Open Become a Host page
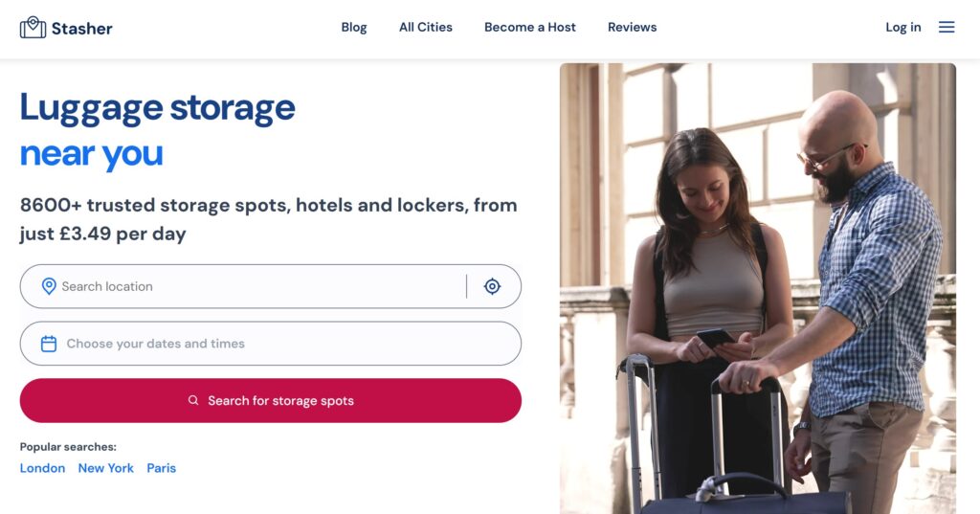The width and height of the screenshot is (980, 514). point(530,28)
